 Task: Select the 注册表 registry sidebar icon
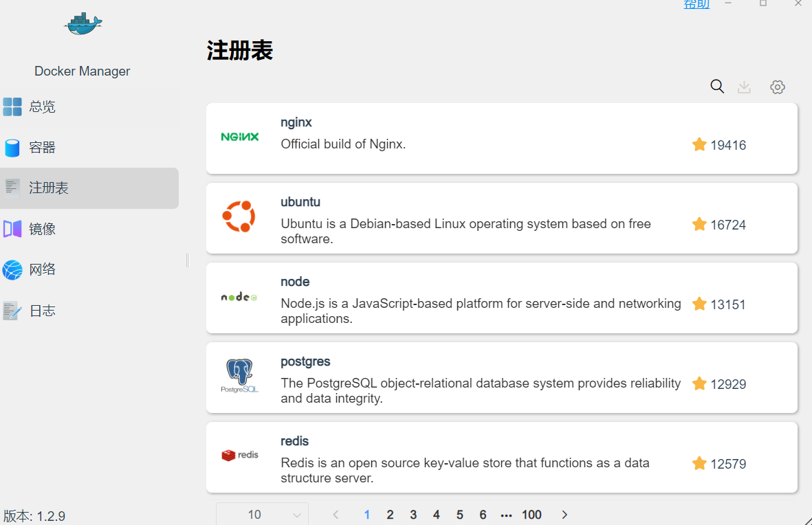(12, 188)
